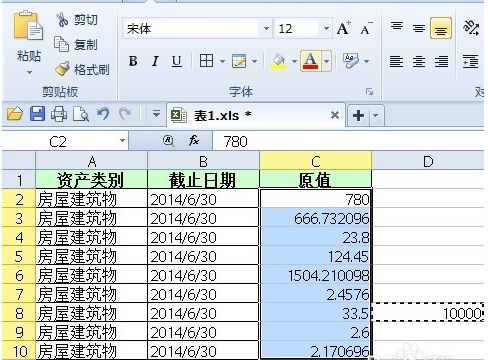The image size is (488, 360).
Task: Apply red font color A
Action: pos(310,61)
